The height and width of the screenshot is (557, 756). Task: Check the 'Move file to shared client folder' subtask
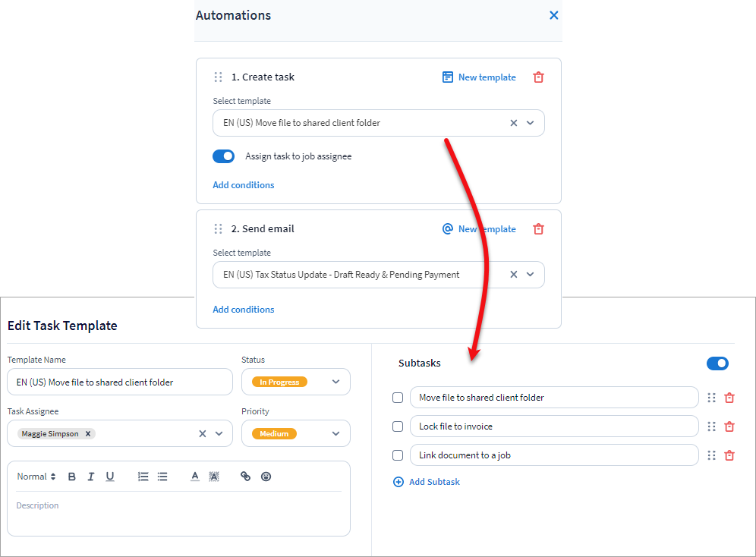(398, 398)
